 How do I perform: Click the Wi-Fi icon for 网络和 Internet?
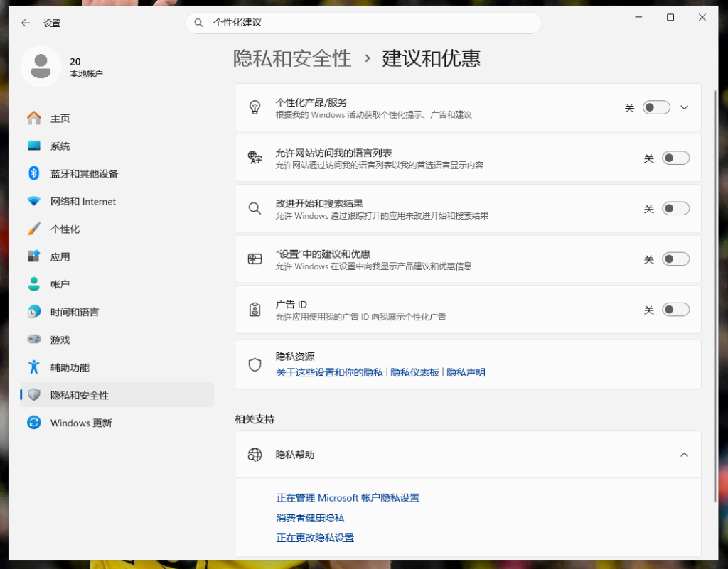(34, 201)
